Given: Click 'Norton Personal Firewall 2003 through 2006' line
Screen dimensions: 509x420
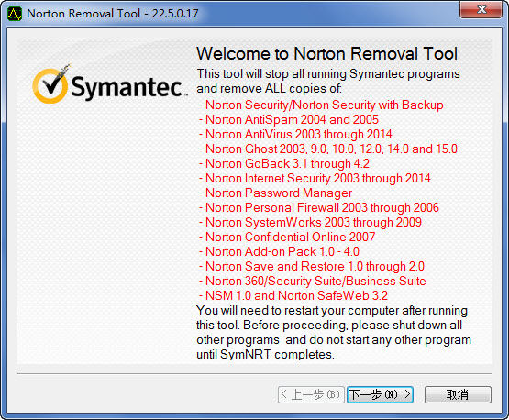Looking at the screenshot, I should [x=319, y=207].
